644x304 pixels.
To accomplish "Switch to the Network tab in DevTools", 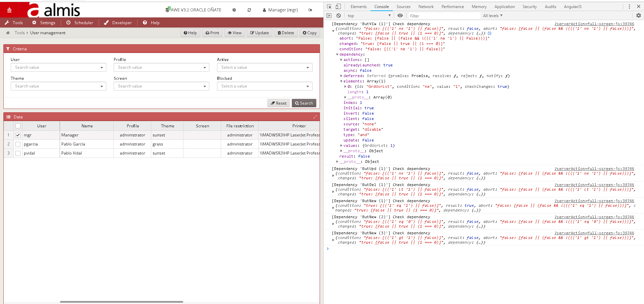I will 426,6.
